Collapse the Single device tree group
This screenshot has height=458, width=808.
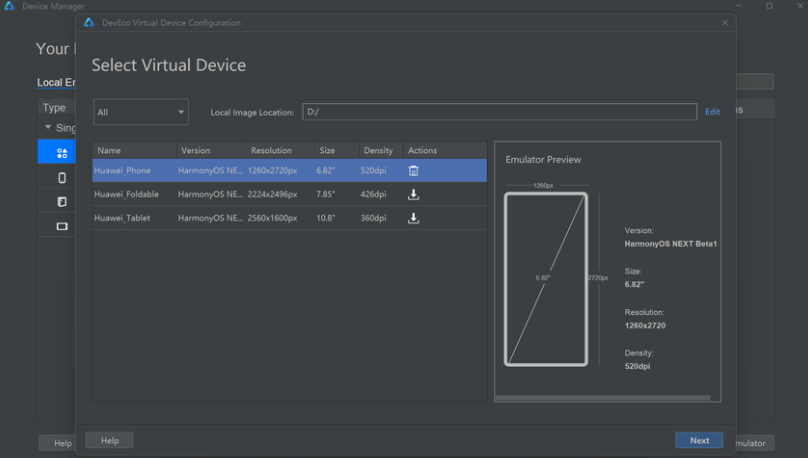[47, 128]
